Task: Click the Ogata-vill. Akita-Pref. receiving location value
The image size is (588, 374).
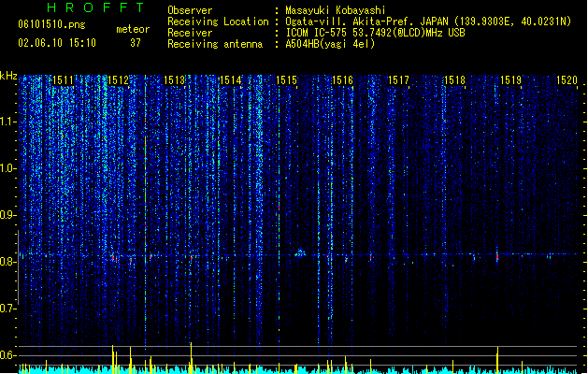Action: (x=428, y=22)
